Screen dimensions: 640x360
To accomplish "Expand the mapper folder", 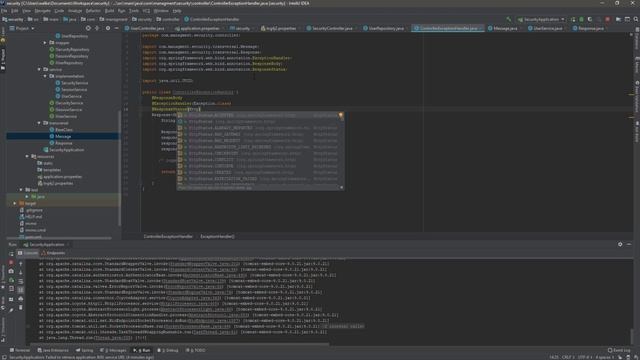I will click(x=45, y=42).
